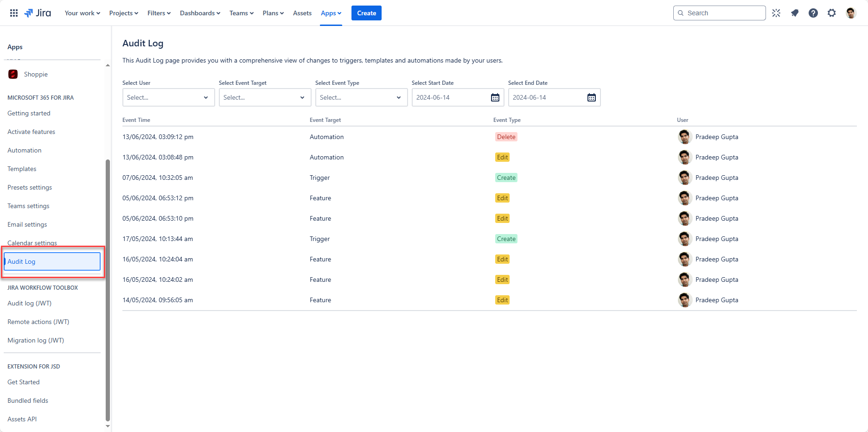The width and height of the screenshot is (868, 432).
Task: Expand the Your work menu
Action: [x=83, y=13]
